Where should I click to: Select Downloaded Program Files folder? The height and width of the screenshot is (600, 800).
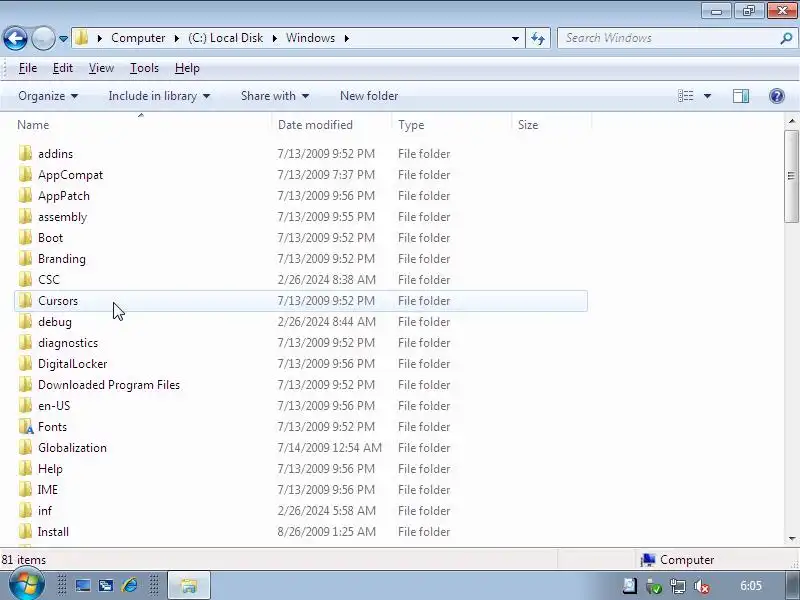click(109, 385)
